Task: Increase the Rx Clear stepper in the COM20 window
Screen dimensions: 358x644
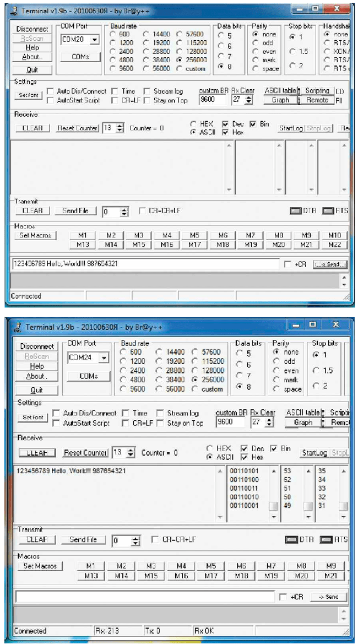Action: click(x=248, y=98)
